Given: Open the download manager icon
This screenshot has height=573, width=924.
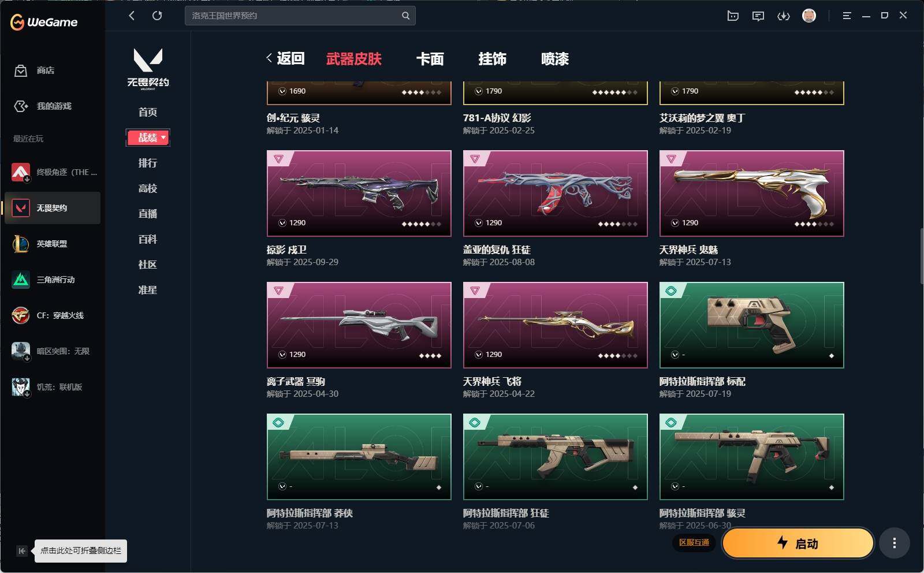Looking at the screenshot, I should click(784, 16).
